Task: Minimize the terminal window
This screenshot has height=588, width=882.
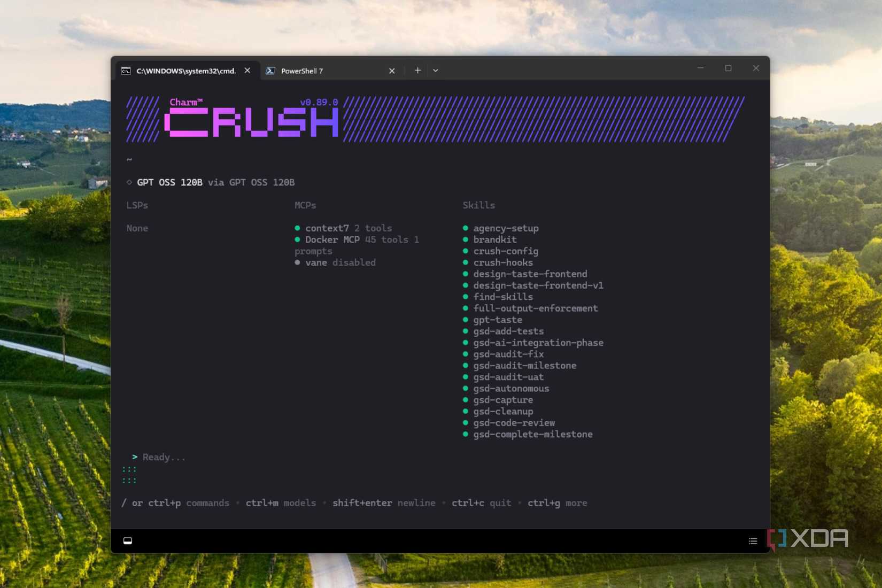Action: pos(700,68)
